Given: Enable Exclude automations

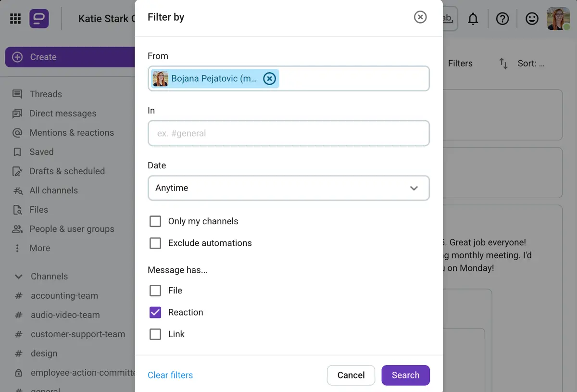Looking at the screenshot, I should (x=155, y=243).
